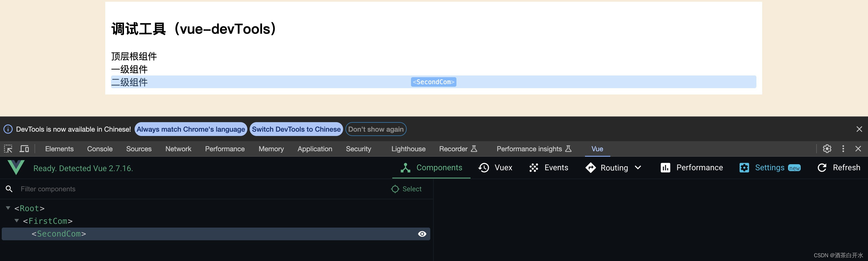Dismiss the language notification bar
Viewport: 868px width, 261px height.
pyautogui.click(x=859, y=129)
